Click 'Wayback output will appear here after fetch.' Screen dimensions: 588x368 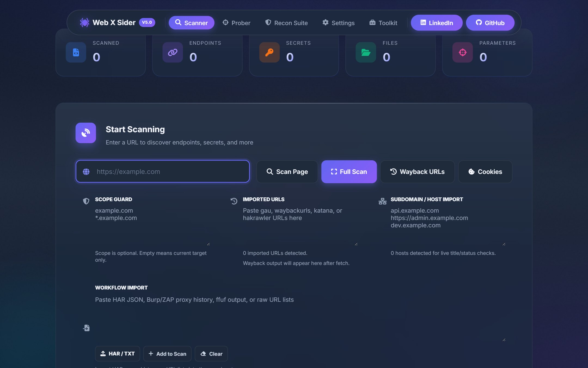click(x=296, y=263)
